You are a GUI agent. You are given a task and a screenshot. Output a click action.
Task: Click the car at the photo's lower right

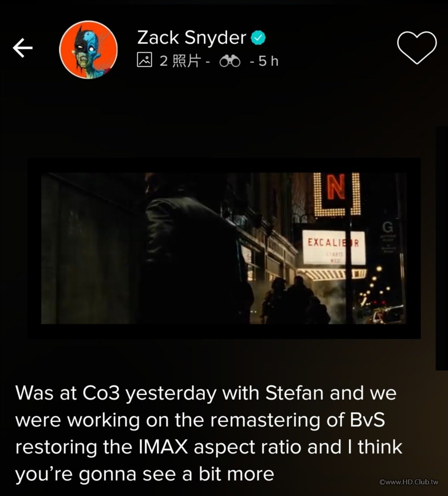(x=387, y=315)
